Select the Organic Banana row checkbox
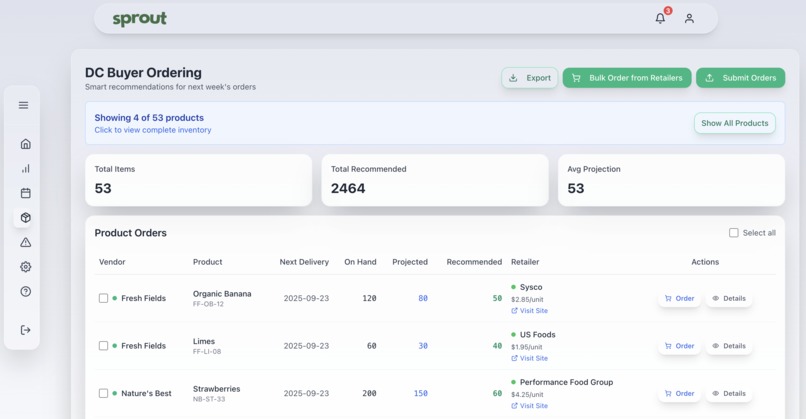806x419 pixels. [x=103, y=298]
